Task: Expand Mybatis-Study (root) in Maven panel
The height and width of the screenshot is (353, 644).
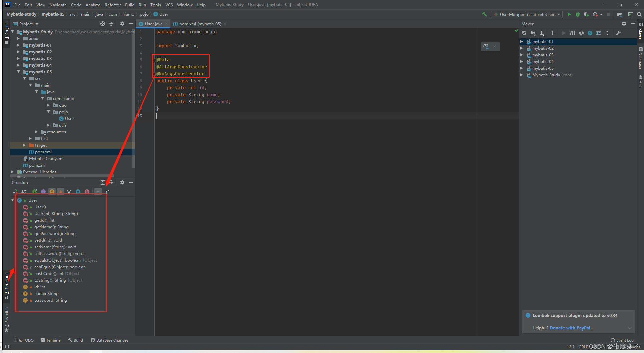Action: point(522,75)
